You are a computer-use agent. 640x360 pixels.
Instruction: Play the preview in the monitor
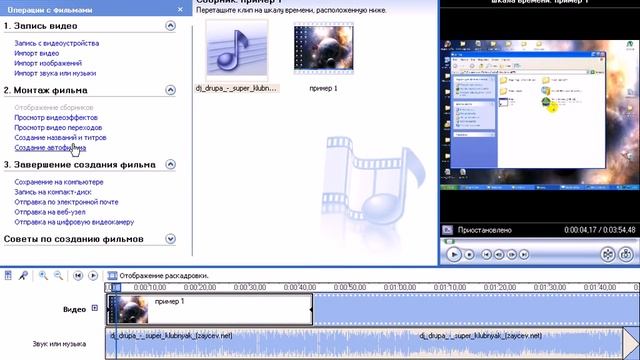453,254
